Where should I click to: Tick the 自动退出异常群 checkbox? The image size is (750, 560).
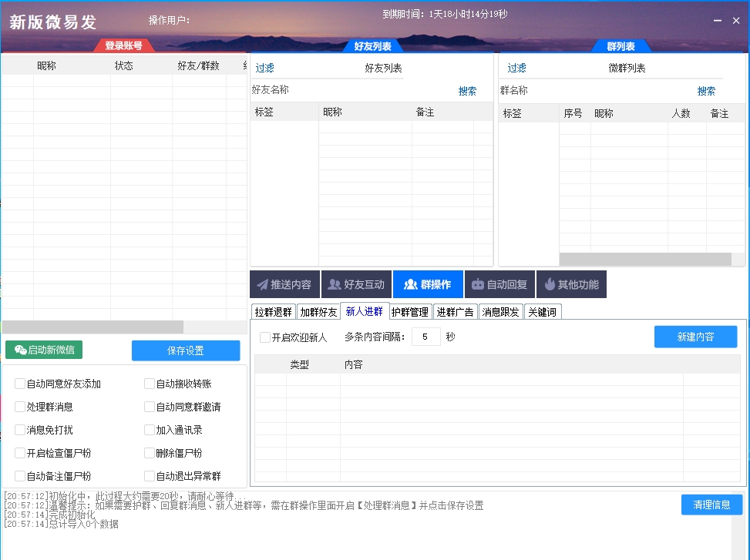tap(150, 476)
